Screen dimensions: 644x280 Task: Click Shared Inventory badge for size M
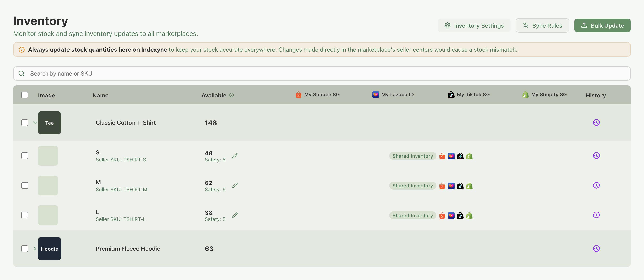click(x=412, y=186)
